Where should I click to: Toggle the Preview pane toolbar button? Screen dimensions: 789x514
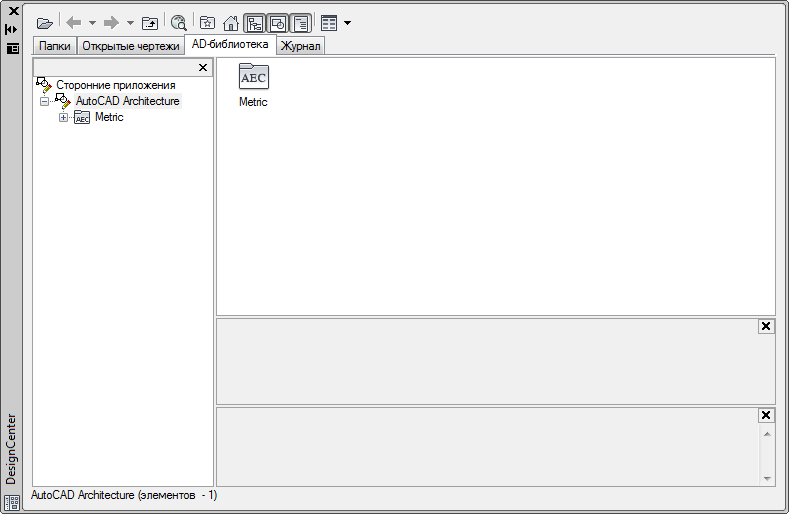point(278,23)
